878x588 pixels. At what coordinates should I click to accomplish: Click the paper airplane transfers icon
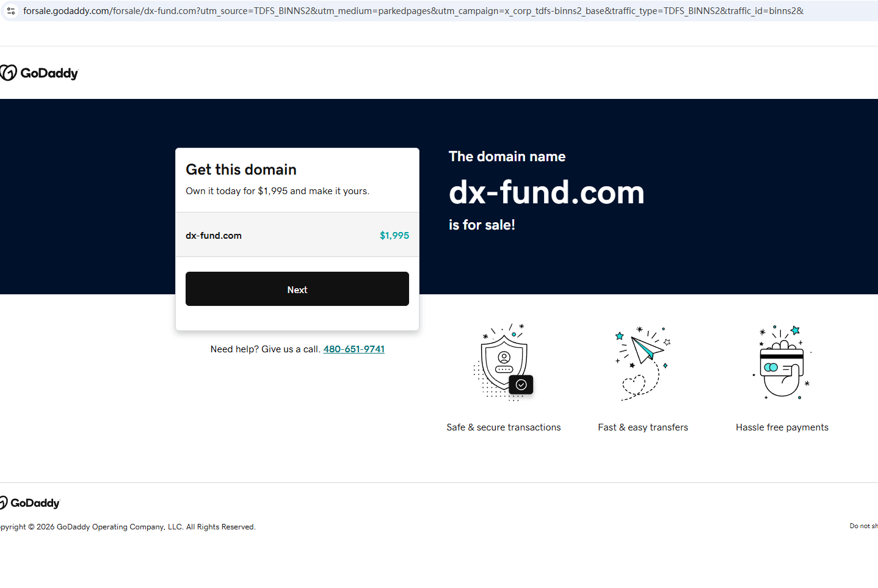(x=643, y=363)
